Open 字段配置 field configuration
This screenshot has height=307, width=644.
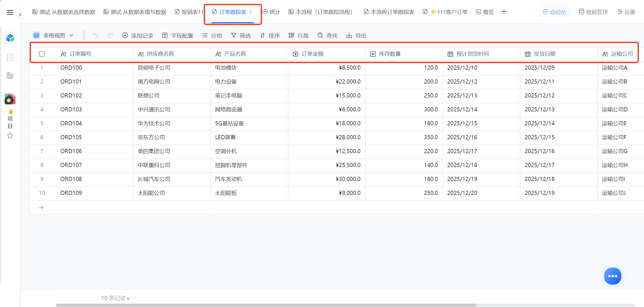(178, 36)
